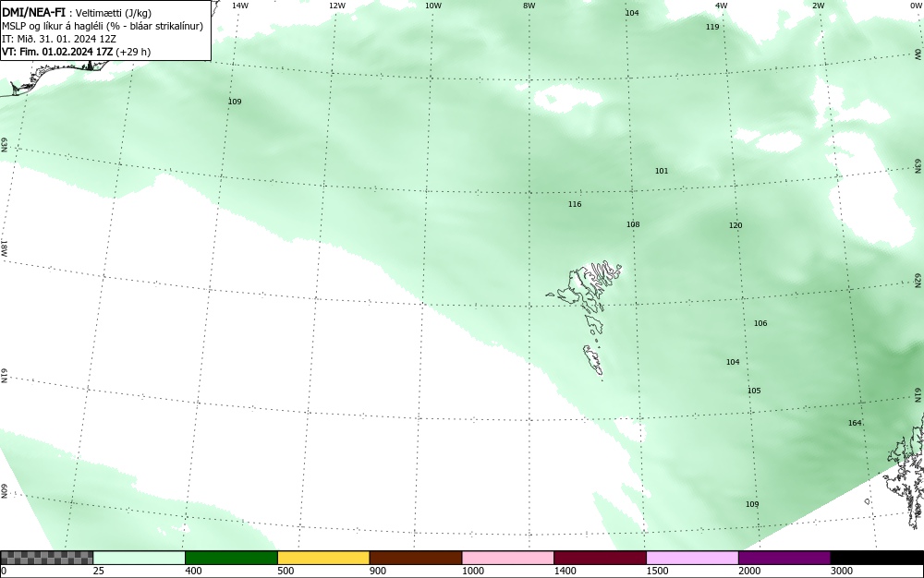Click the 14W longitude label
This screenshot has width=924, height=578.
click(x=240, y=6)
